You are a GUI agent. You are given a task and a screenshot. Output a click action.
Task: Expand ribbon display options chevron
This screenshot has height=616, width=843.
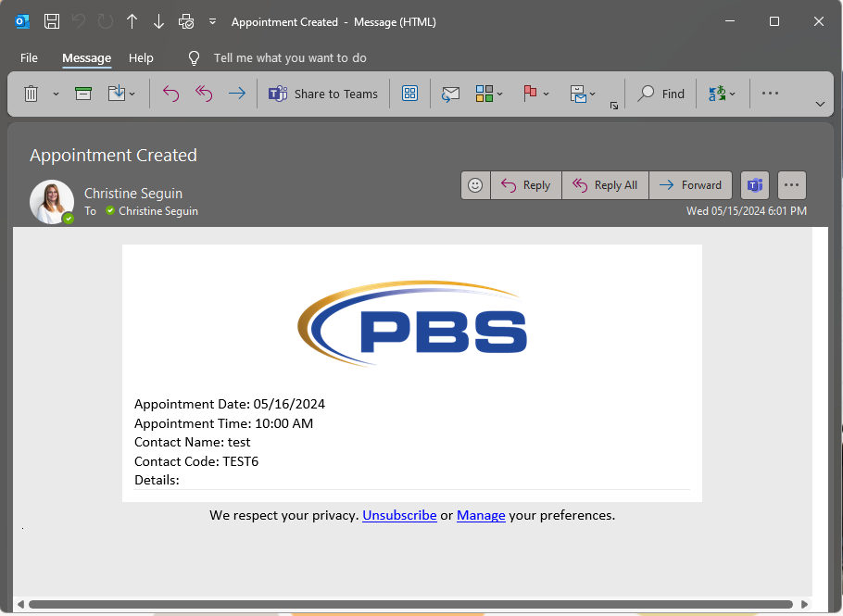(820, 105)
